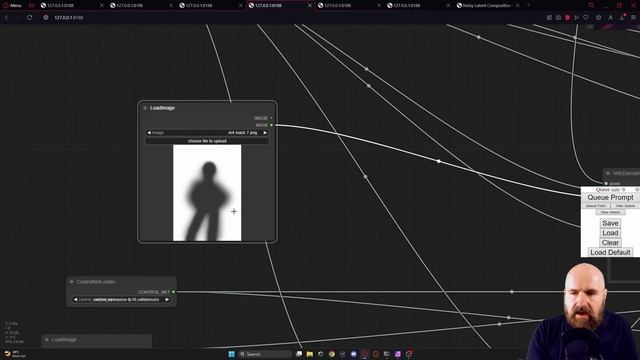
Task: Click the red recording indicator icon in toolbar
Action: click(567, 18)
